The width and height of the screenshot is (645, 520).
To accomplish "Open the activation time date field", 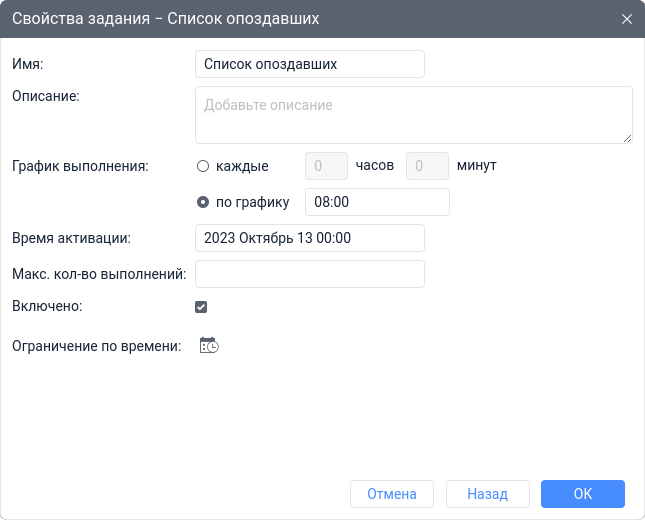I will point(310,238).
